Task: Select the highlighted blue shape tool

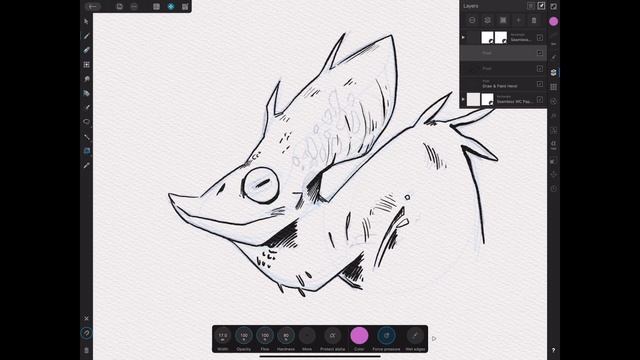Action: (x=86, y=151)
